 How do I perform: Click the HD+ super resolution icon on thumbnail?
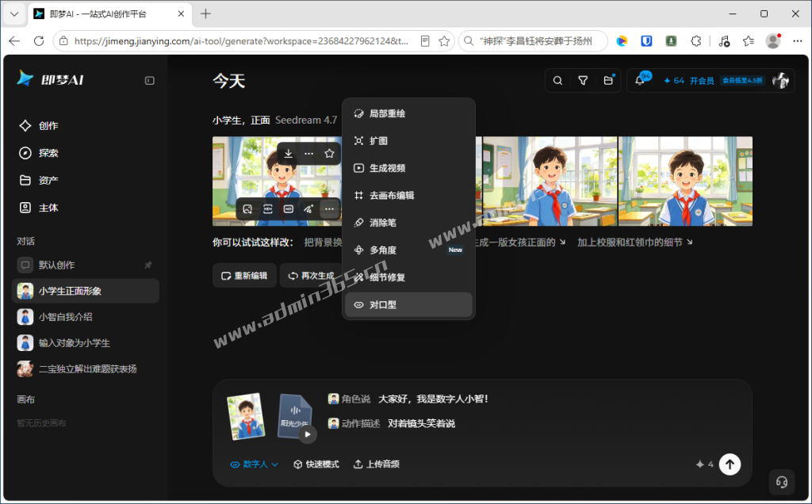[x=268, y=209]
